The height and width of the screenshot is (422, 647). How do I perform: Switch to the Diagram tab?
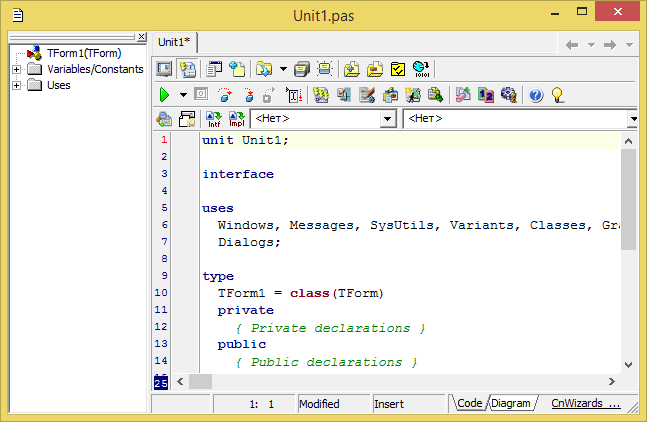point(511,403)
